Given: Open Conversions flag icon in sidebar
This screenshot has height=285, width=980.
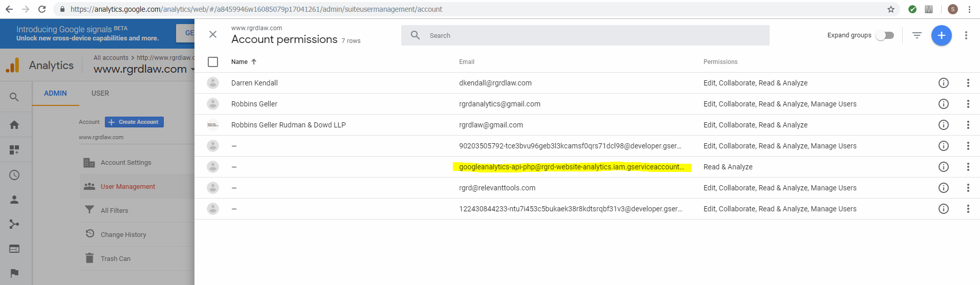Looking at the screenshot, I should (x=14, y=273).
